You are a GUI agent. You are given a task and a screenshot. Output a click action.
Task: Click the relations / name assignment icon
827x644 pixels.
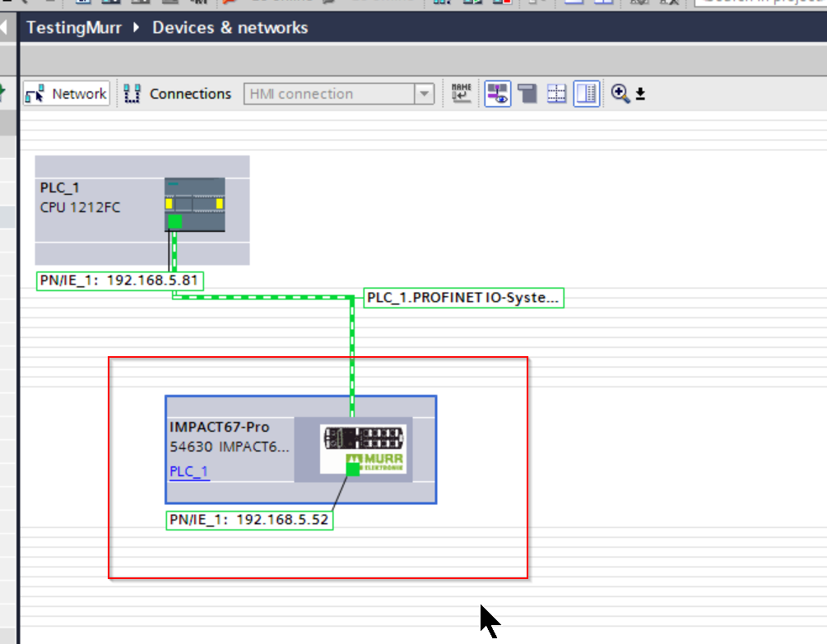462,93
